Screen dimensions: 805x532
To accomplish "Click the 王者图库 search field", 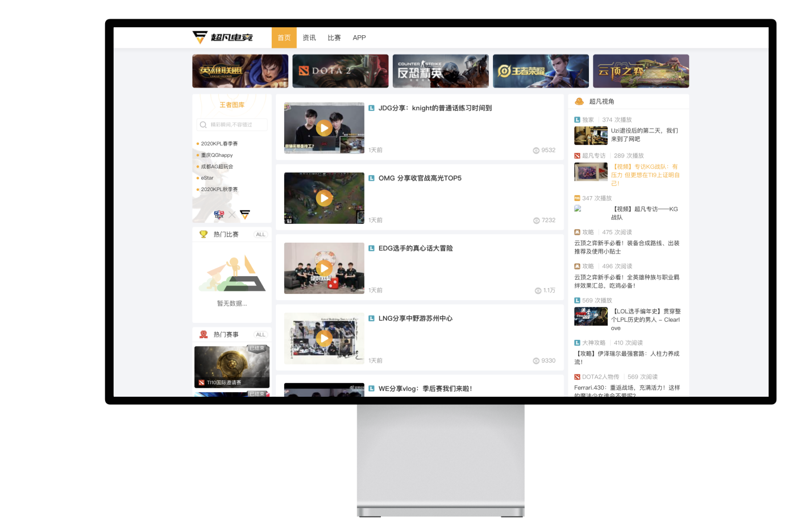I will tap(232, 124).
